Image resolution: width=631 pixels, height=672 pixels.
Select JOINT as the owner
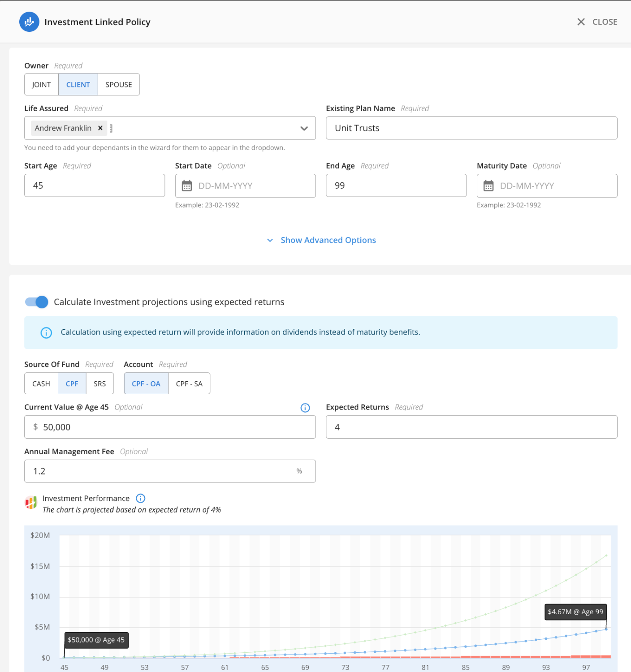41,85
